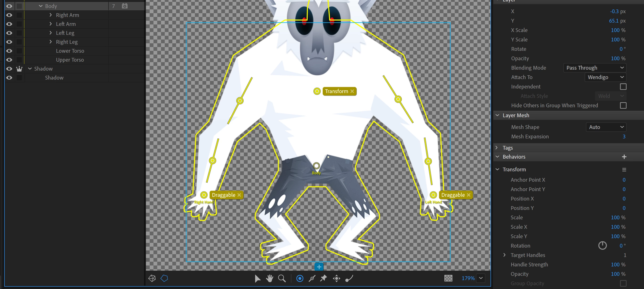Enable the Independent checkbox
Image resolution: width=644 pixels, height=289 pixels.
tap(623, 87)
